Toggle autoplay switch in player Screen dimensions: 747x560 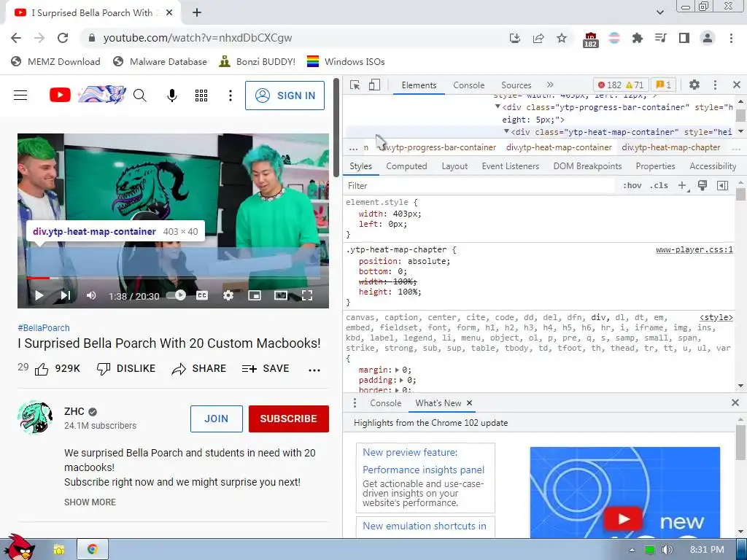[x=177, y=295]
